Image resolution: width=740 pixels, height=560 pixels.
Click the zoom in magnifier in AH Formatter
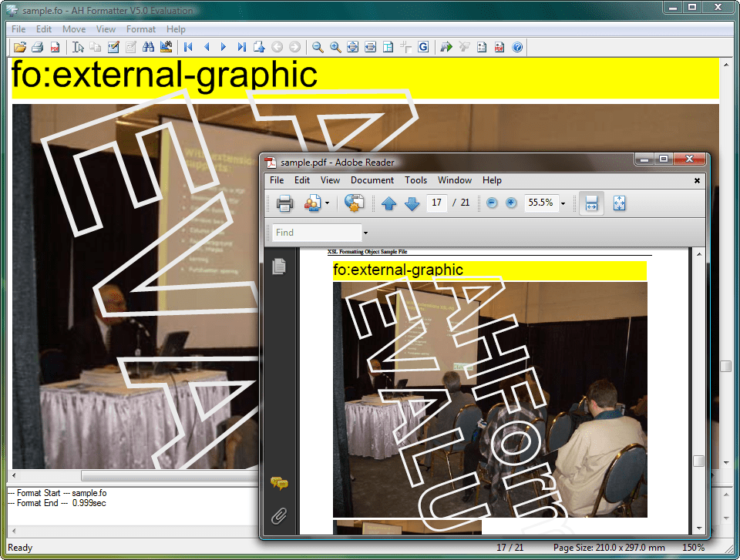tap(335, 47)
